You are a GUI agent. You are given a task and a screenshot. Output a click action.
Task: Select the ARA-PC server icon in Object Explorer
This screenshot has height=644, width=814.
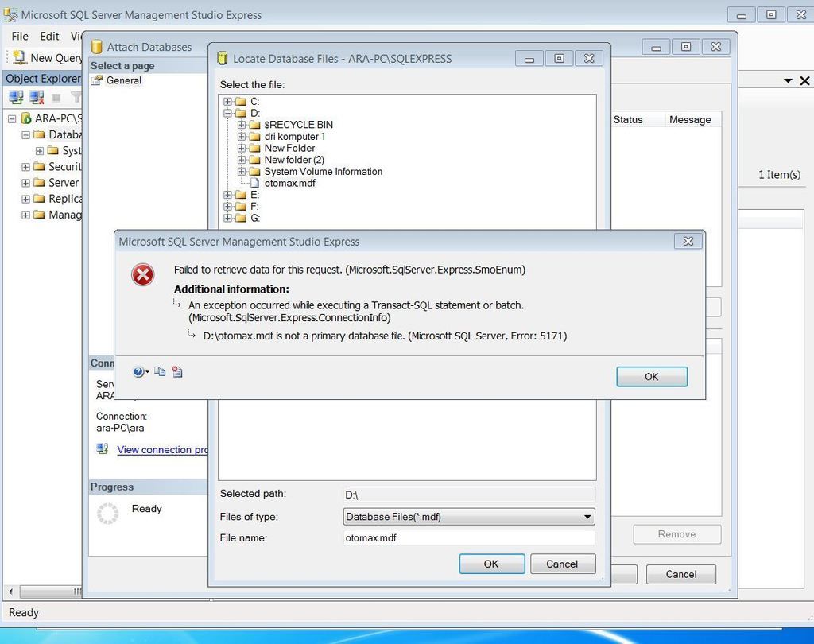pos(26,118)
